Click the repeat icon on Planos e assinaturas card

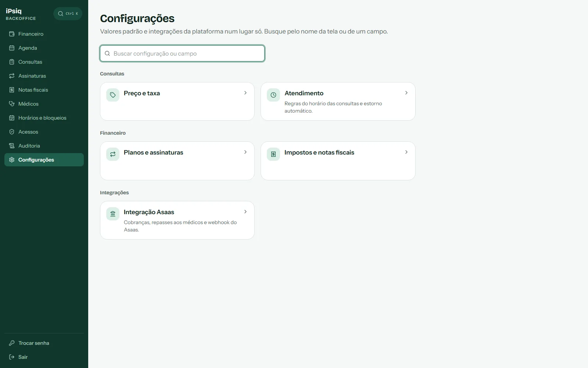(113, 154)
